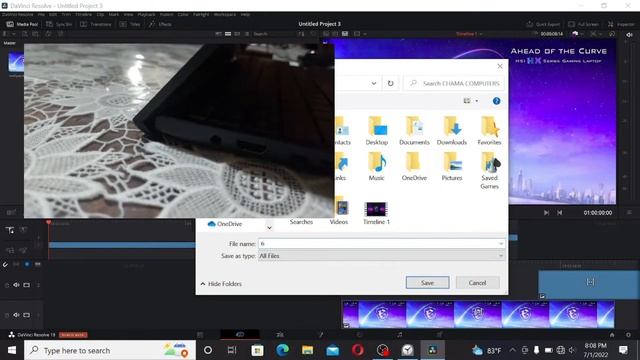640x360 pixels.
Task: Open the view options dropdown arrow in Save dialog
Action: point(477,101)
